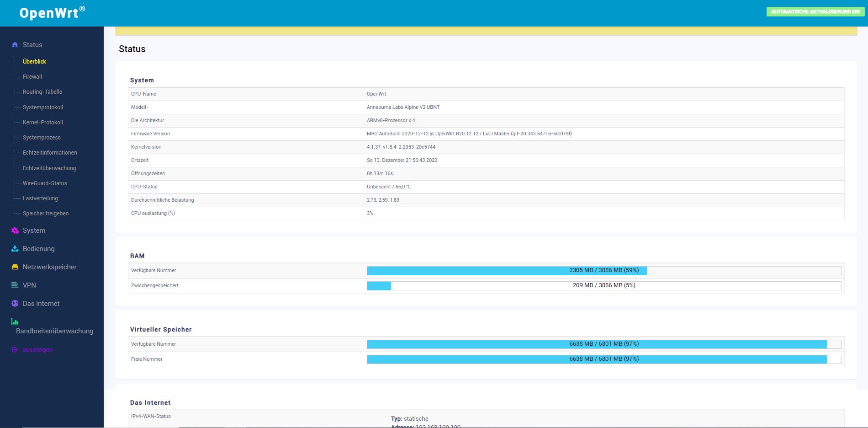Click the Speicher freigeben link
Screen dimensions: 868x428
46,213
